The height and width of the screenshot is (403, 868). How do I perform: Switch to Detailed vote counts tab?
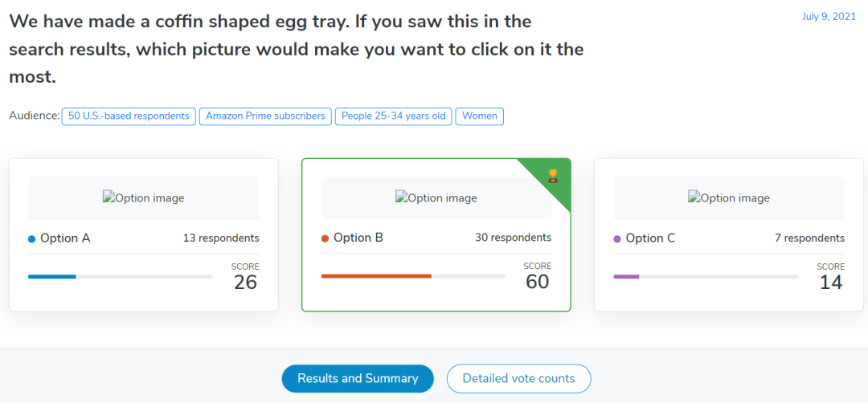[x=518, y=378]
